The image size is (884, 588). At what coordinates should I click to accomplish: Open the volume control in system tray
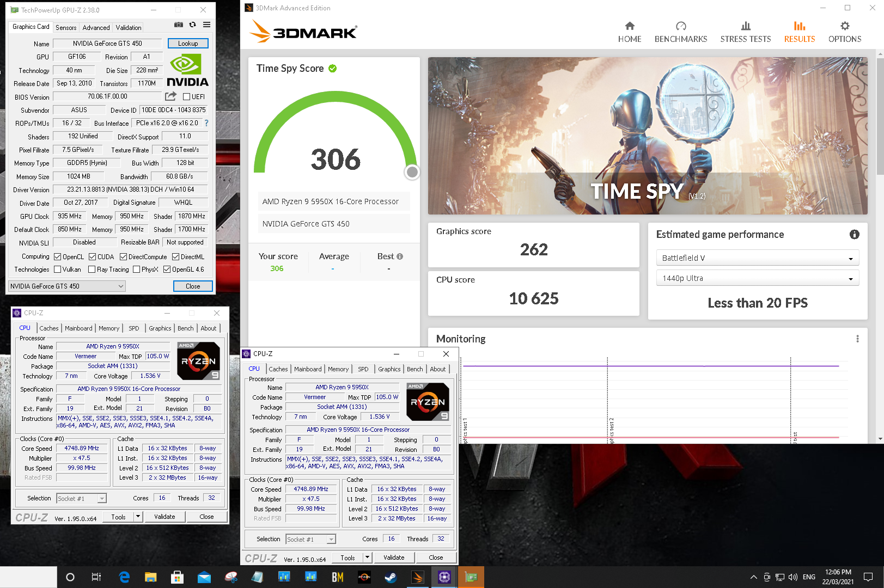click(x=793, y=577)
